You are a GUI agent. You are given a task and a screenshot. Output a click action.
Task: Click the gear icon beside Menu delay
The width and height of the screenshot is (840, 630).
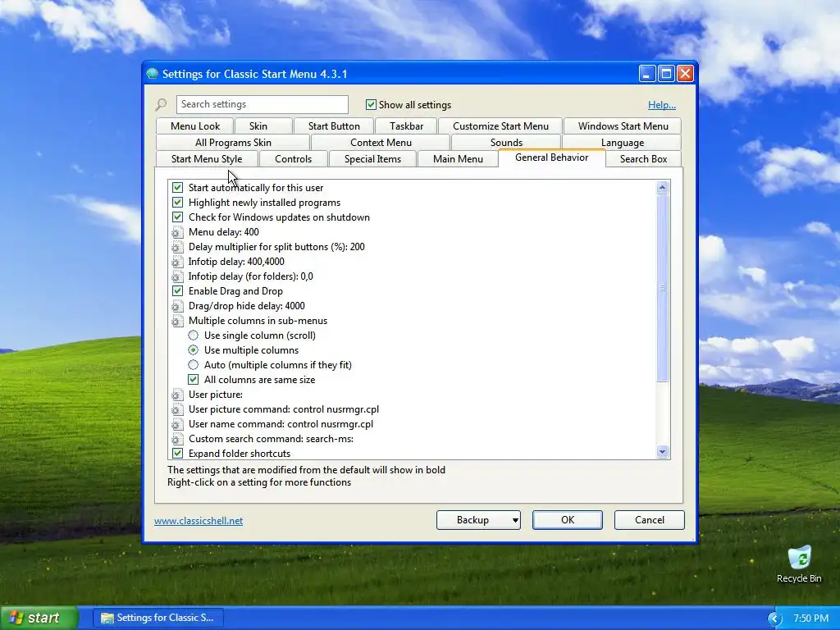[x=177, y=232]
